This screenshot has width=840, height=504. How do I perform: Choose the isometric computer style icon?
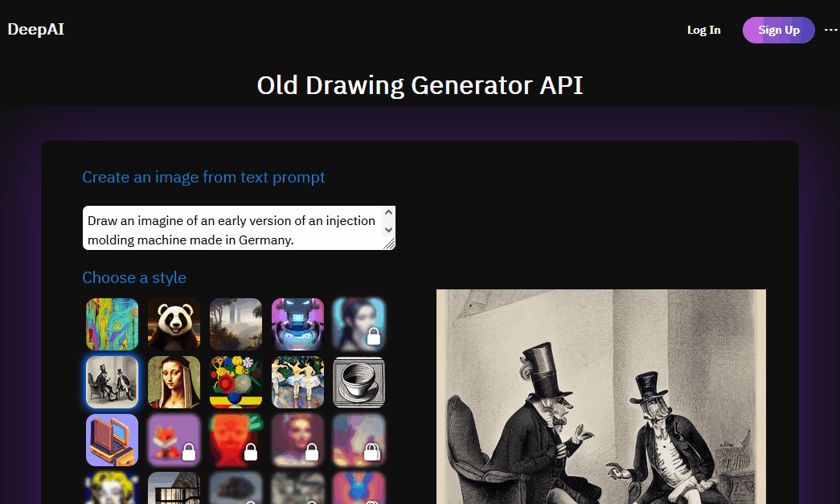pyautogui.click(x=112, y=440)
